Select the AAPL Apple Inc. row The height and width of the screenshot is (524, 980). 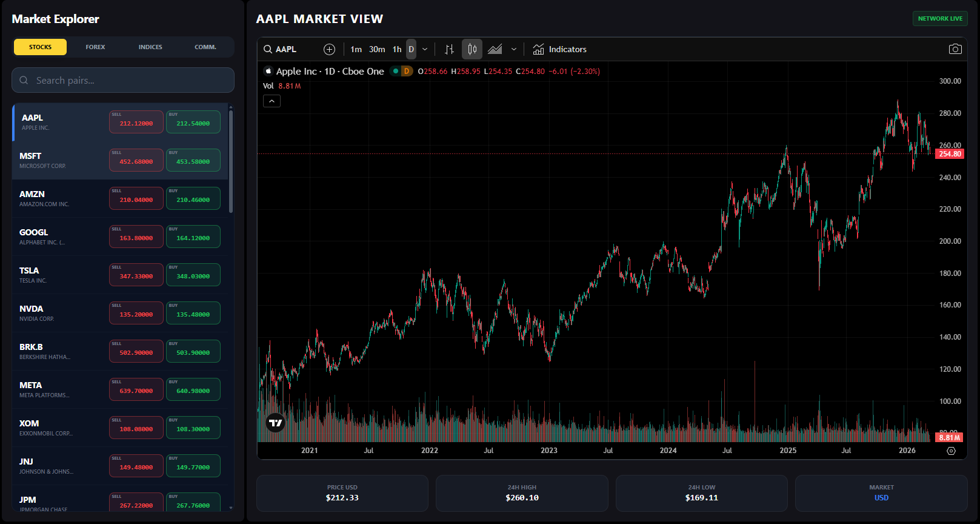(x=120, y=122)
